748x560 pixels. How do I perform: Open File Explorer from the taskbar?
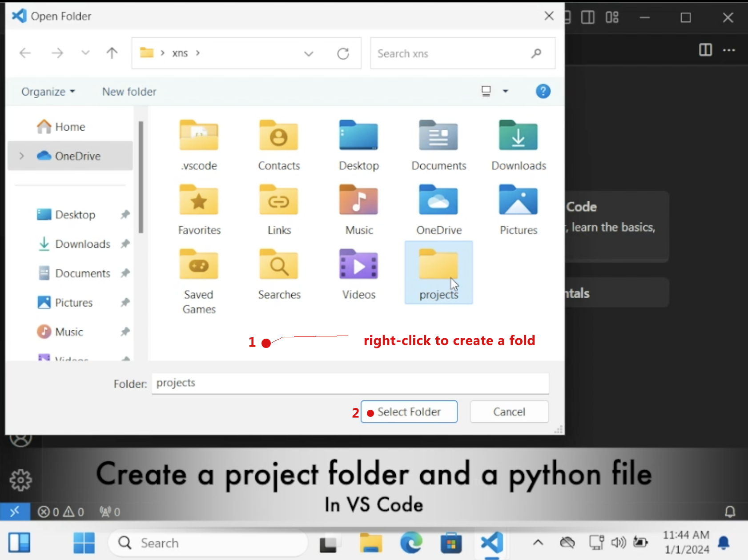(x=371, y=543)
